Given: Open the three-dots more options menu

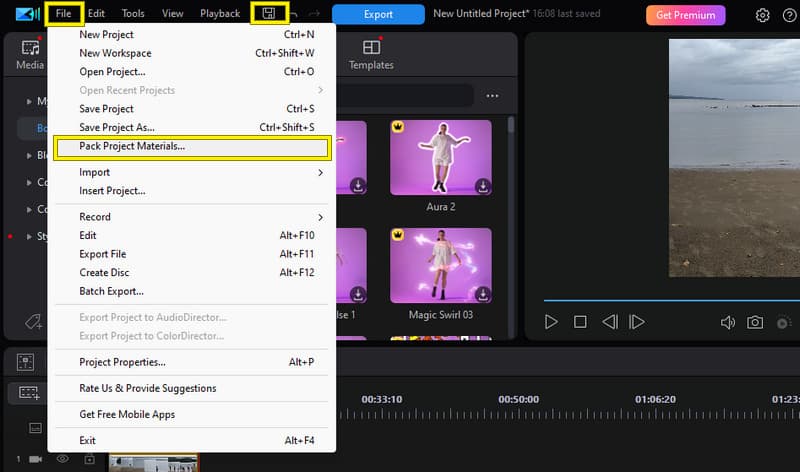Looking at the screenshot, I should pos(492,96).
